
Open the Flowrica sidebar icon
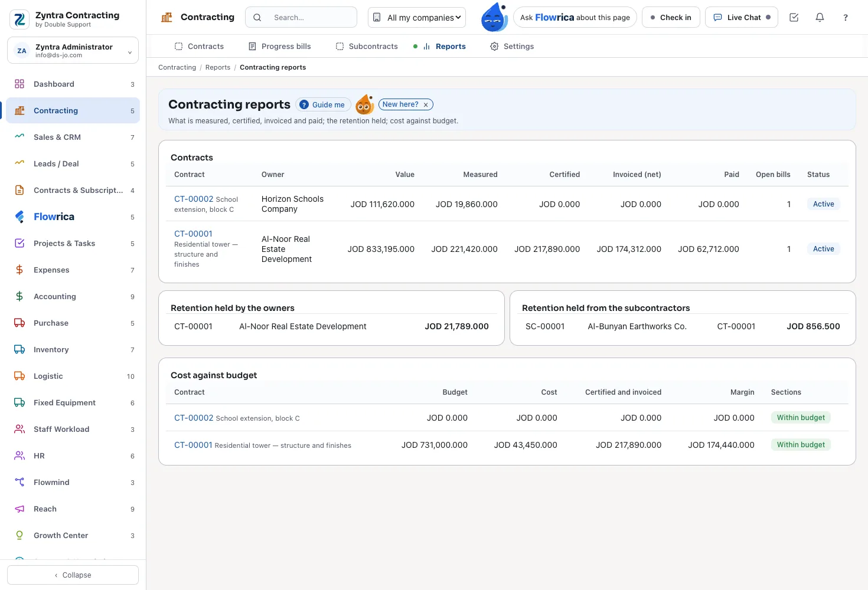[x=19, y=217]
